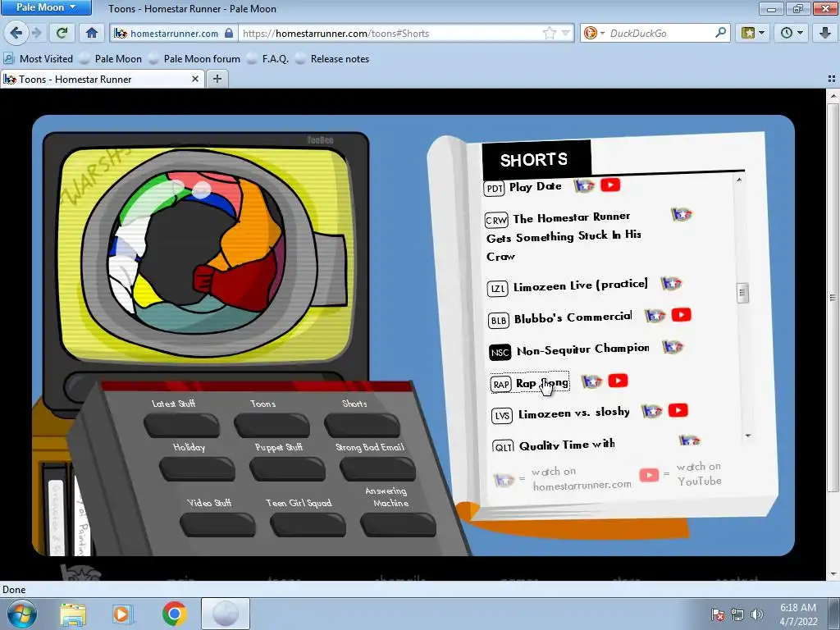Open the Windows Start menu orb

click(21, 614)
